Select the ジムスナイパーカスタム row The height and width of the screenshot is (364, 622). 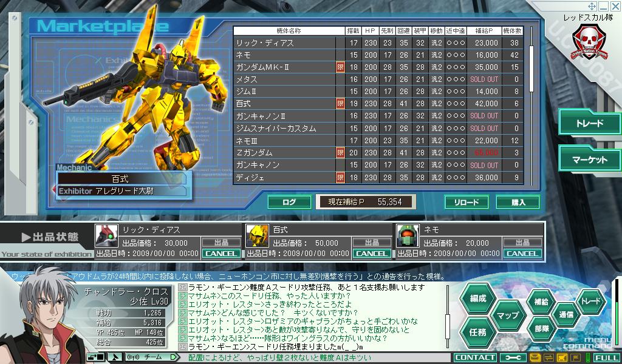(378, 129)
